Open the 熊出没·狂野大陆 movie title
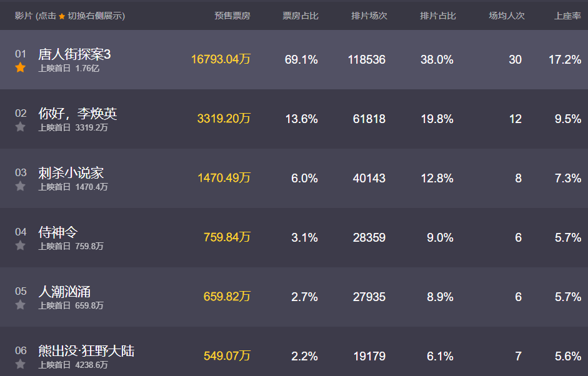 [86, 350]
